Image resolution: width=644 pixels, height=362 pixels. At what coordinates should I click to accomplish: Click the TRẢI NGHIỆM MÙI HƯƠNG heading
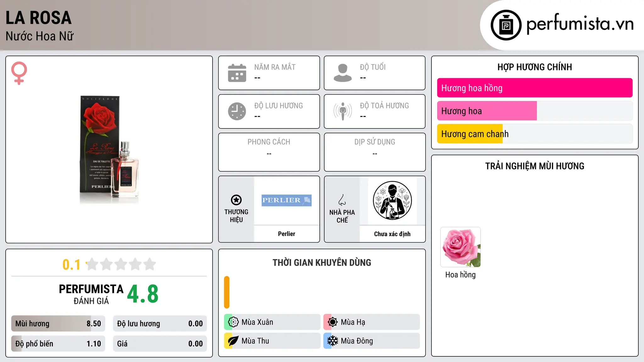[535, 166]
